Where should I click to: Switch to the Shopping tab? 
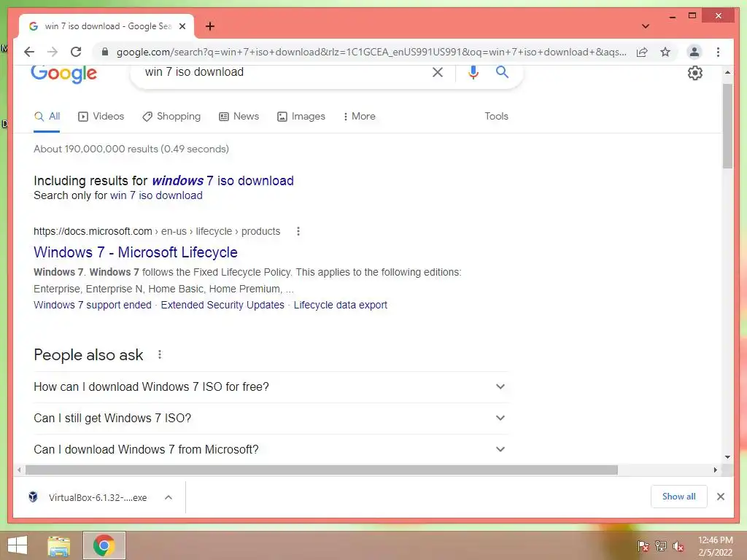(x=171, y=116)
